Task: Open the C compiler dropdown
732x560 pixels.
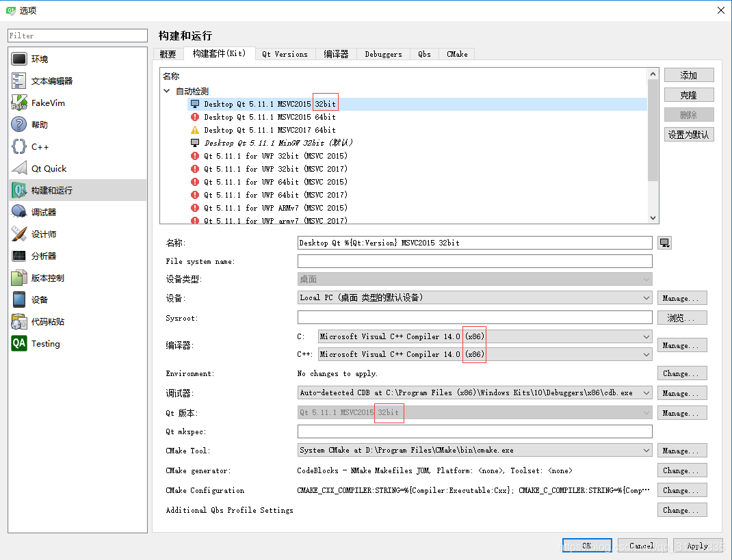Action: (644, 336)
